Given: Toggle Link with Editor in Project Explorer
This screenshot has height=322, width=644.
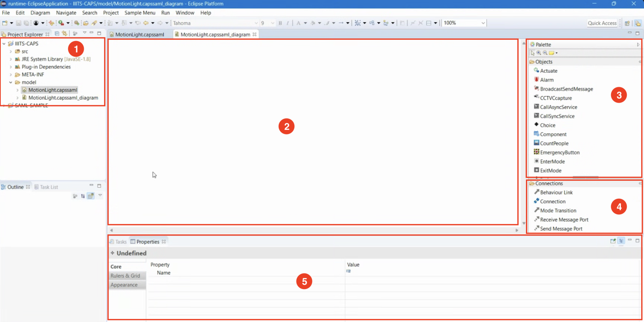Looking at the screenshot, I should tap(64, 34).
